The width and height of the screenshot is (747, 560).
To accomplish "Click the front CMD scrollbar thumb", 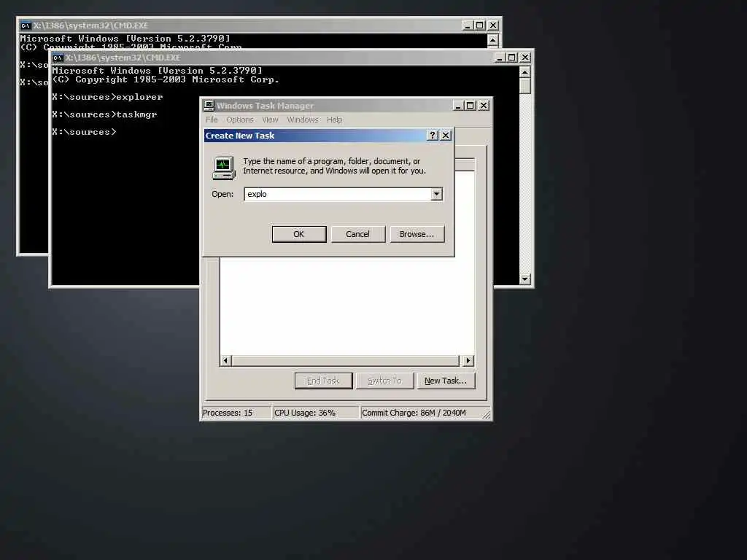I will pyautogui.click(x=525, y=86).
